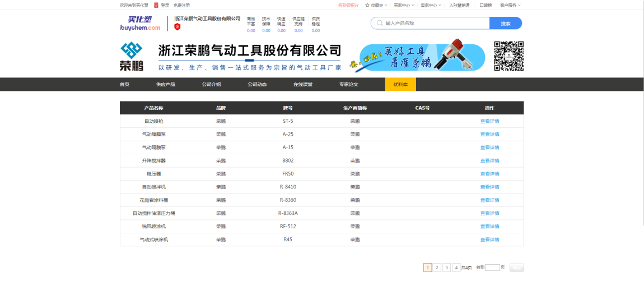This screenshot has height=304, width=644.
Task: Click the 签到领积分 link
Action: click(x=348, y=6)
